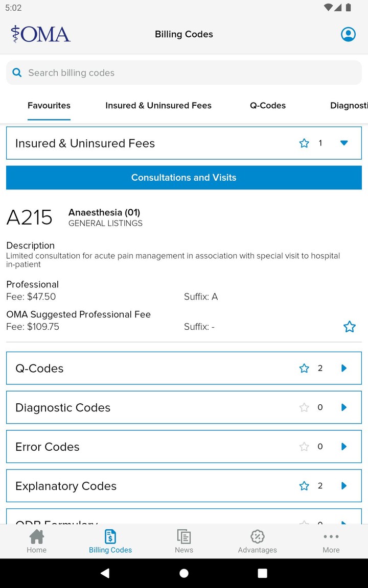
Task: Open the Advantages badge icon
Action: click(x=258, y=537)
